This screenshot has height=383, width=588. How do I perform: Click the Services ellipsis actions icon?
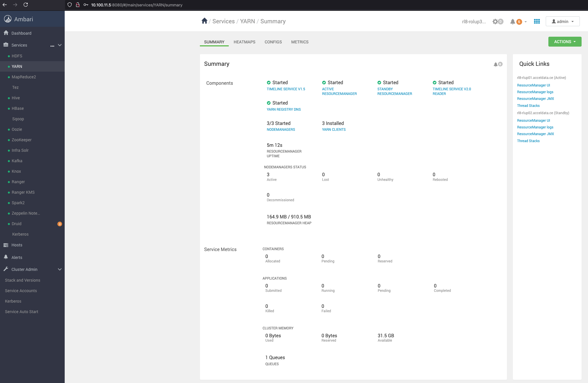pyautogui.click(x=52, y=45)
